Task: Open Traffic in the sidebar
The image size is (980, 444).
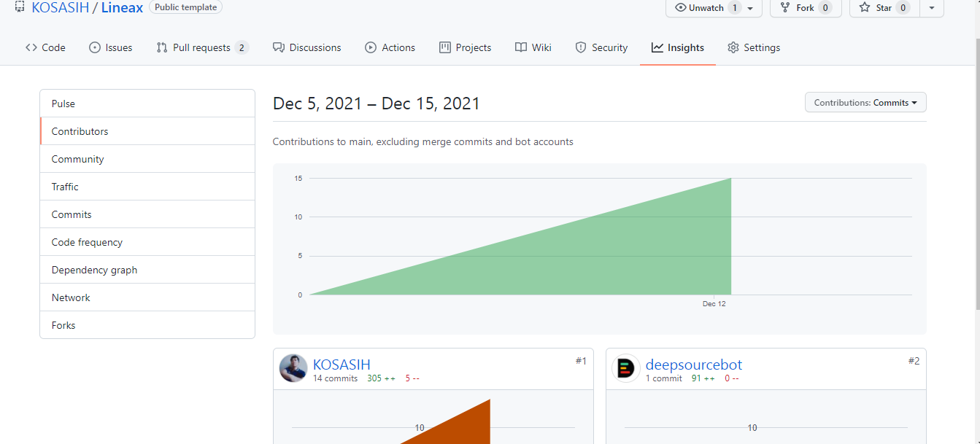Action: [x=147, y=187]
